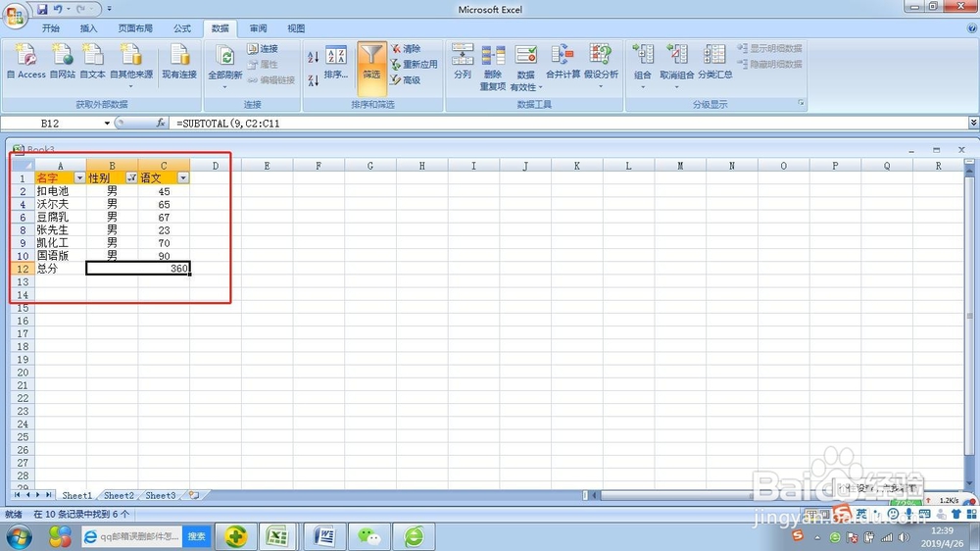Click the Office button logo
The height and width of the screenshot is (551, 980).
15,17
